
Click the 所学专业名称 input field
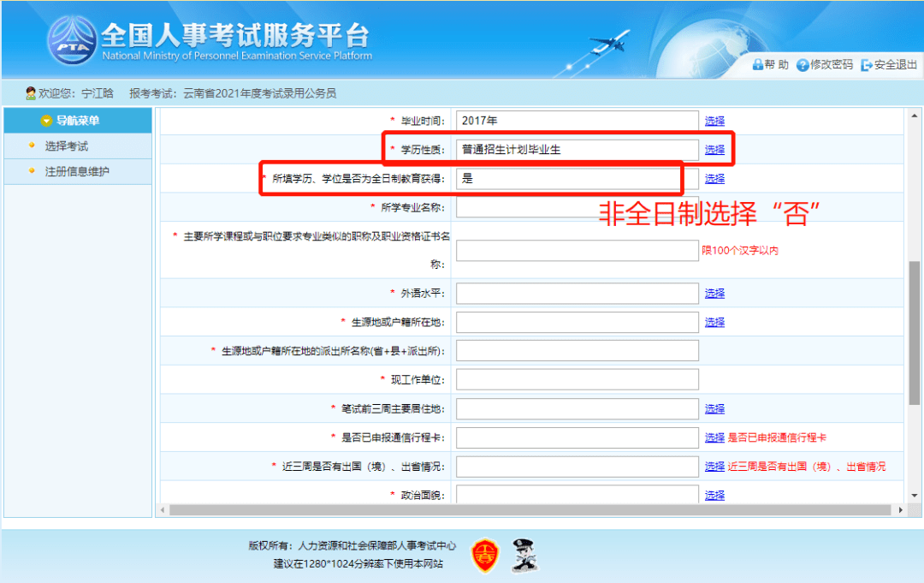577,207
